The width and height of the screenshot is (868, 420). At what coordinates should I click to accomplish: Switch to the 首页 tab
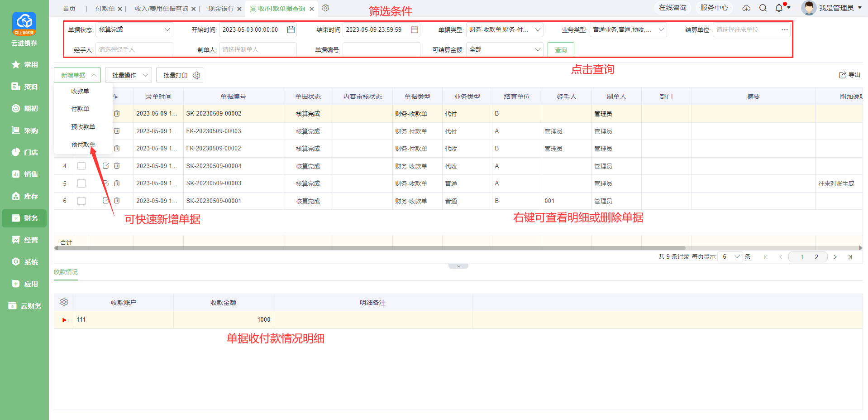pos(69,9)
